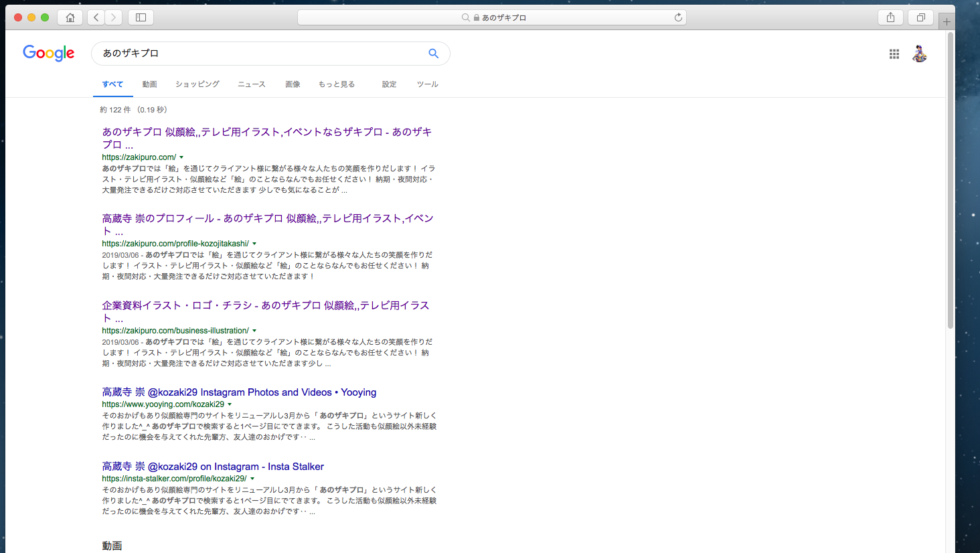Expand dropdown arrow beside yooying.com URL

pos(230,404)
